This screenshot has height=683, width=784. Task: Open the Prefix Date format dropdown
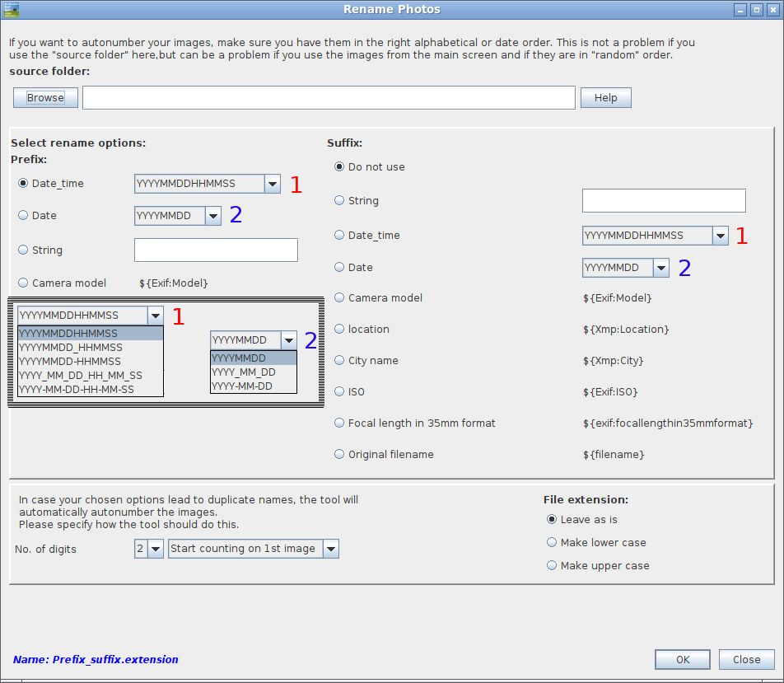178,216
